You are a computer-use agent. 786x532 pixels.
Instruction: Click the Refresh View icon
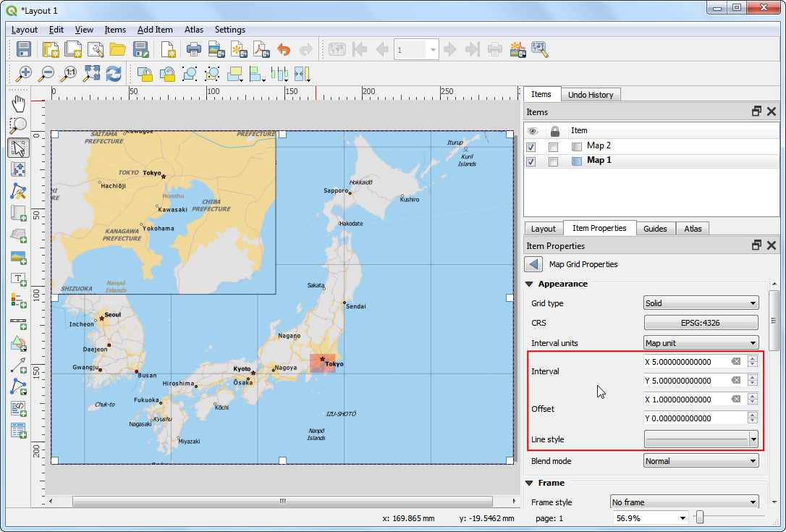[114, 73]
